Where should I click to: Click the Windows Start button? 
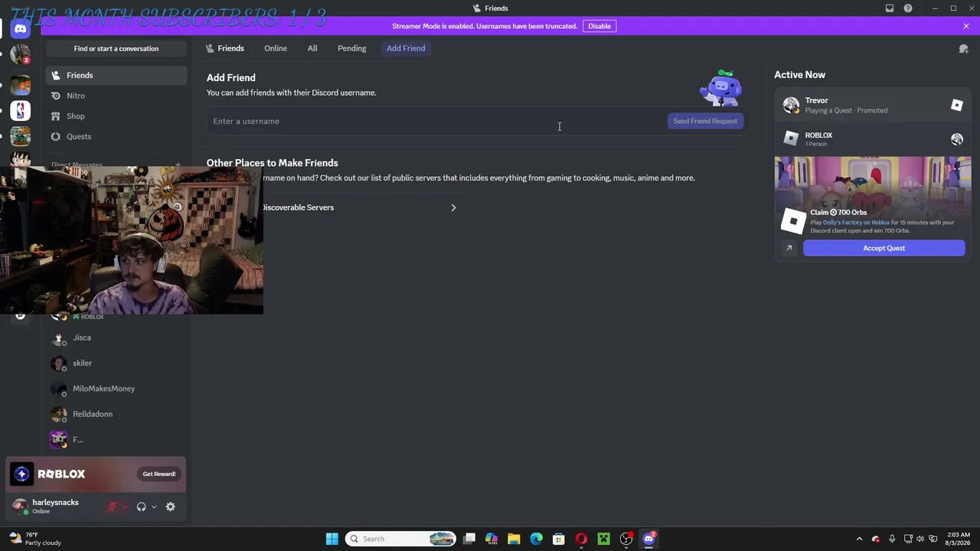coord(332,539)
